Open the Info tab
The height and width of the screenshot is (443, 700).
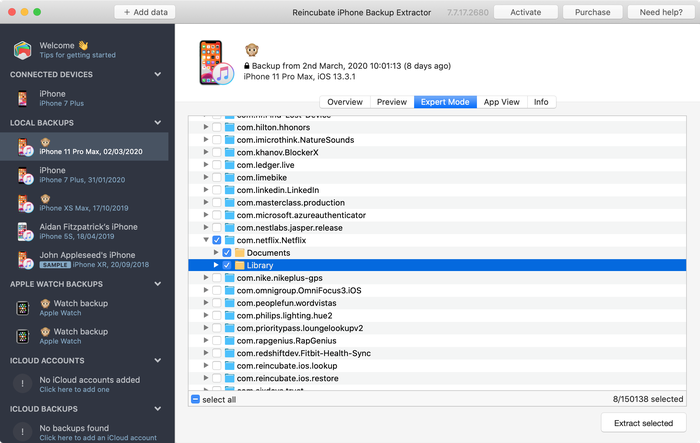pyautogui.click(x=541, y=102)
